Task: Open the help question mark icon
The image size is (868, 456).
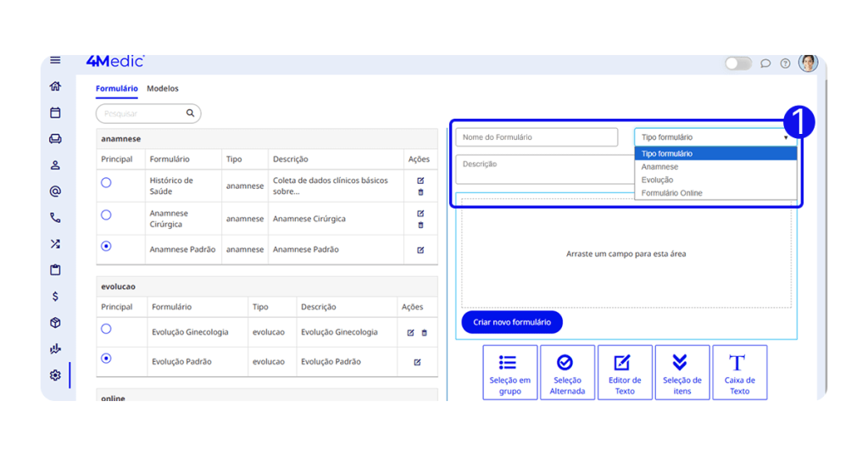Action: point(785,64)
